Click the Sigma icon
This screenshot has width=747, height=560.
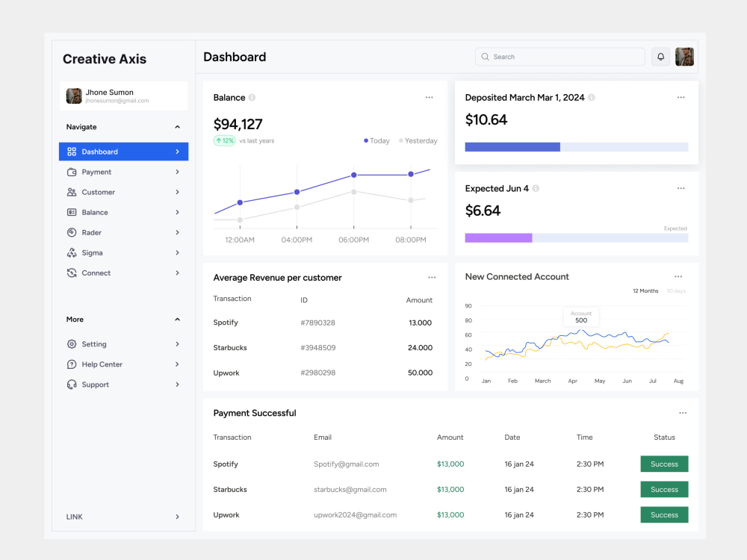pos(72,253)
